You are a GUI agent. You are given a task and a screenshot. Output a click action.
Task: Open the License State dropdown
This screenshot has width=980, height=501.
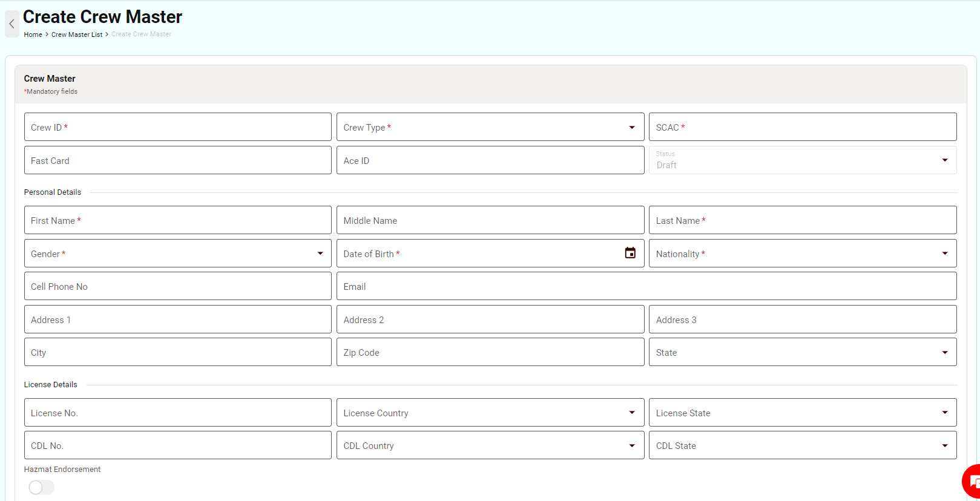coord(803,413)
